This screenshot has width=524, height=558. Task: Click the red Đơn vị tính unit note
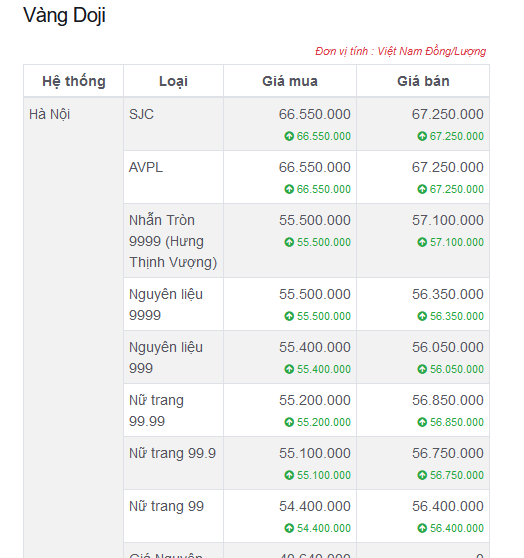coord(400,51)
